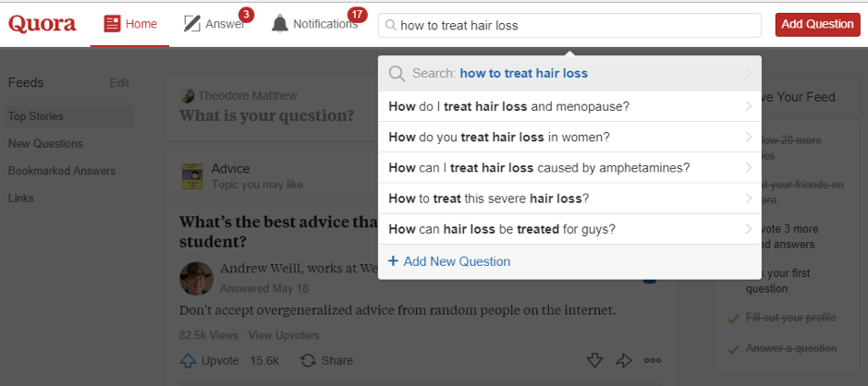Select Top Stories feed
Screen dimensions: 868x386
point(69,116)
